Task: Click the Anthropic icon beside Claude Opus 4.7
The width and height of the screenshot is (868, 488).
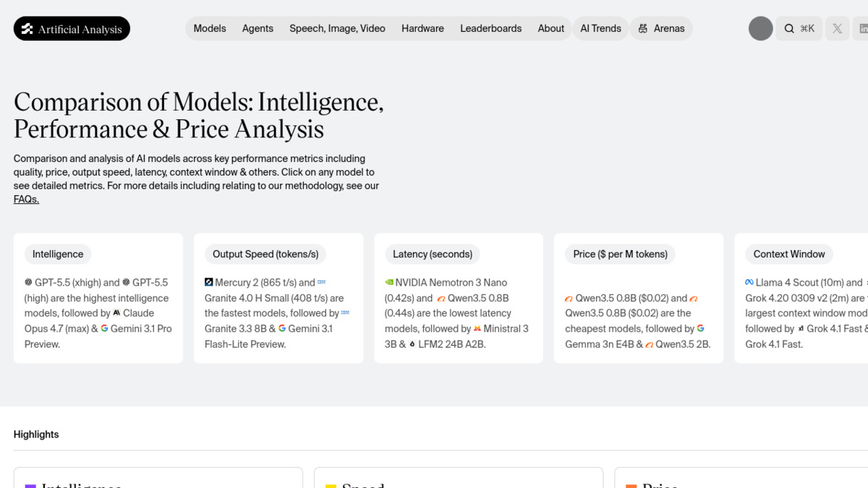Action: (117, 313)
